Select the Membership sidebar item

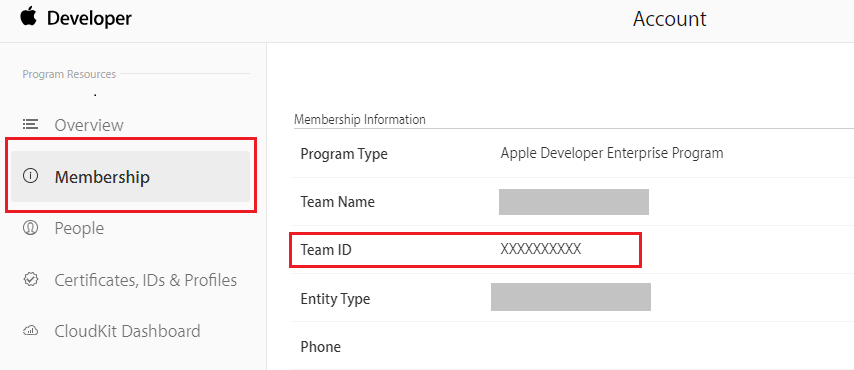130,177
